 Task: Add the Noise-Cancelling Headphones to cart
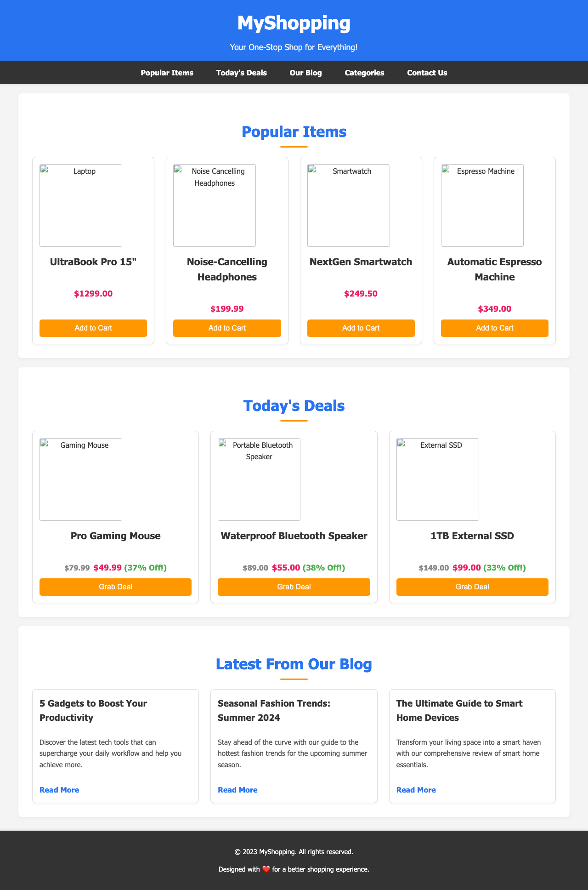(226, 328)
